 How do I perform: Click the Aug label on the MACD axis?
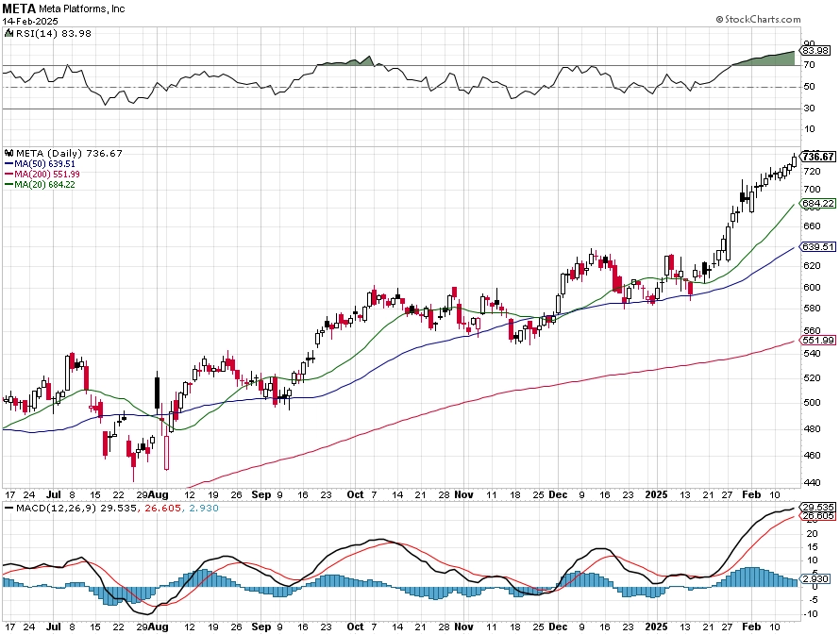pyautogui.click(x=158, y=627)
